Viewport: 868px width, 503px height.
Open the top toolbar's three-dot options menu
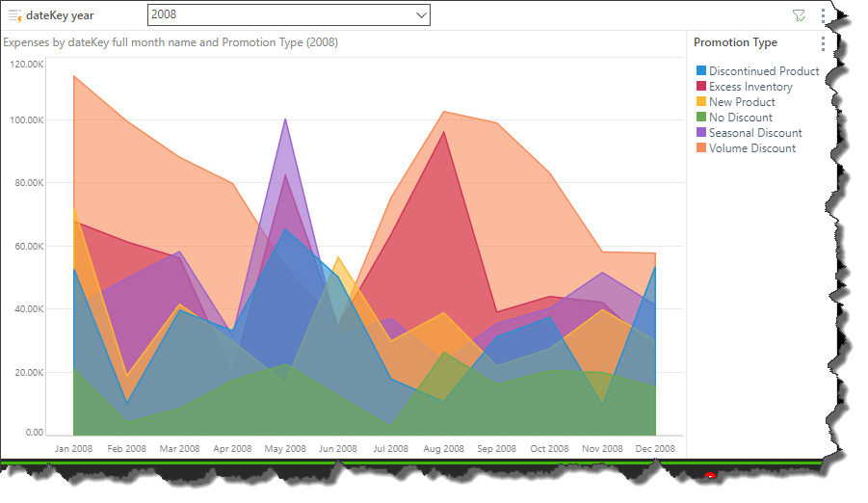[x=823, y=15]
